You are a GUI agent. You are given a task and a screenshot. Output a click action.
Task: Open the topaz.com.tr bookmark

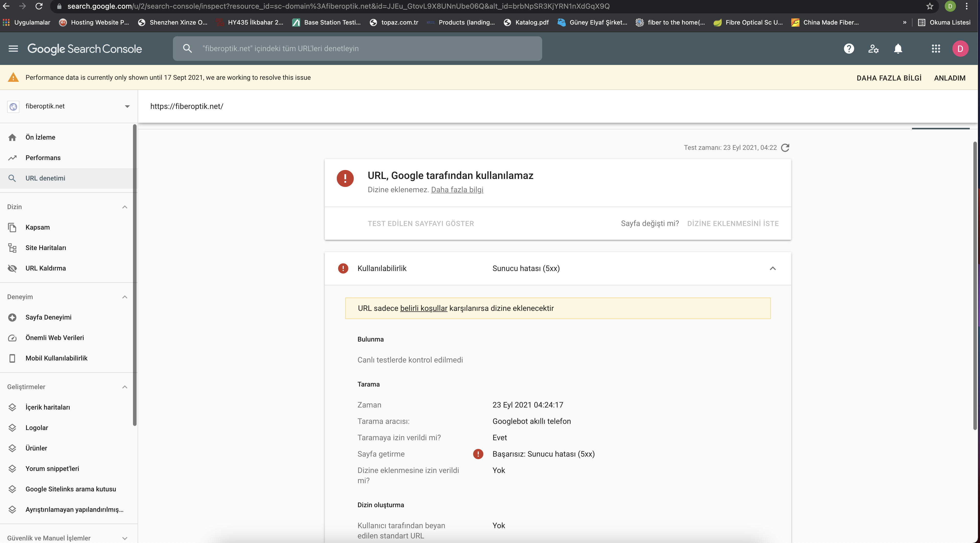[394, 22]
